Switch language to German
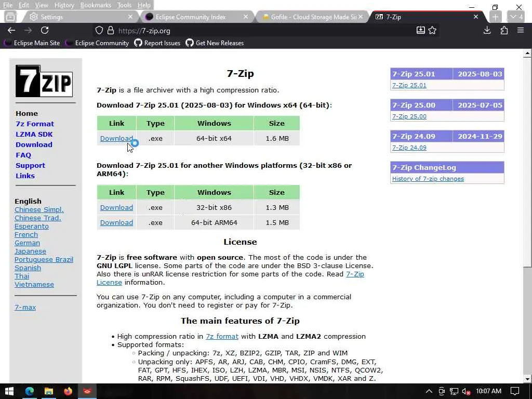 coord(27,243)
